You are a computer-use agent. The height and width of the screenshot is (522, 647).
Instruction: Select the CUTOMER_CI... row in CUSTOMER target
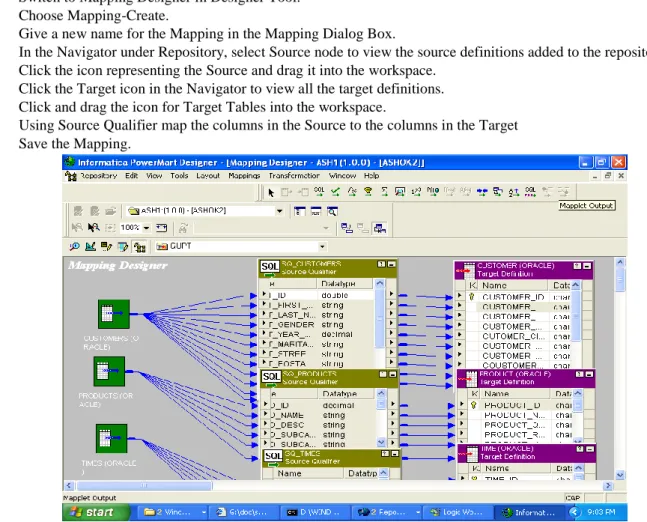(519, 336)
